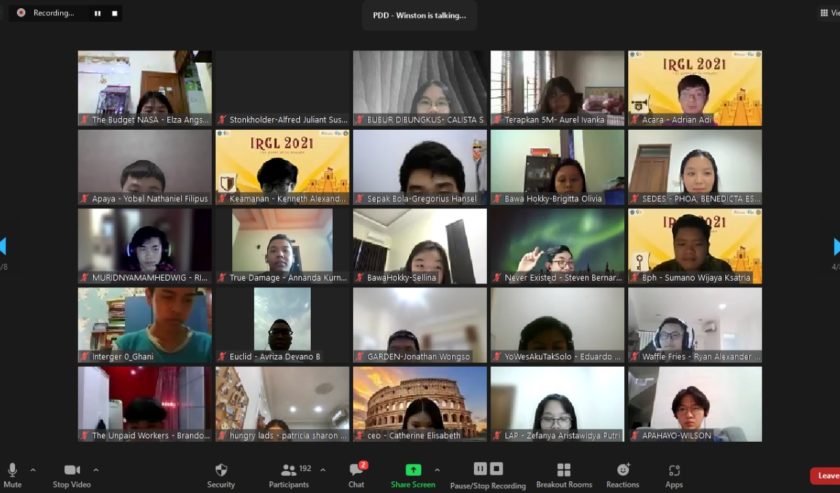
Task: Go to the next gallery page arrow
Action: click(x=836, y=246)
